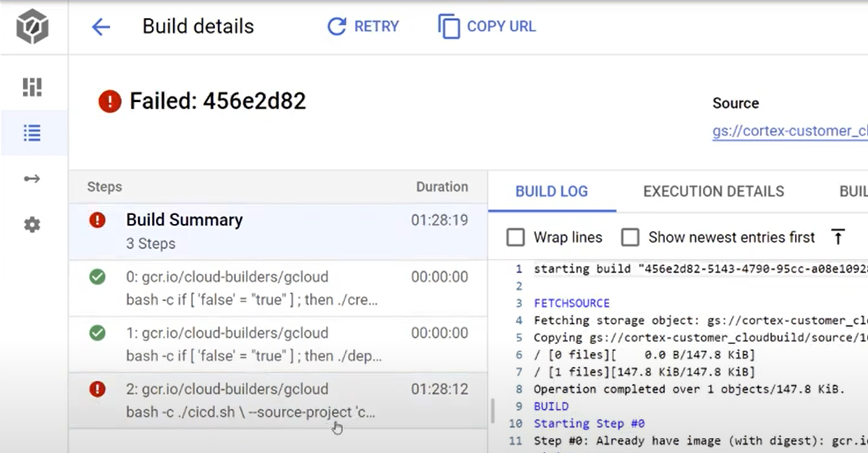Click the Duration column header
Image resolution: width=868 pixels, height=453 pixels.
(442, 187)
